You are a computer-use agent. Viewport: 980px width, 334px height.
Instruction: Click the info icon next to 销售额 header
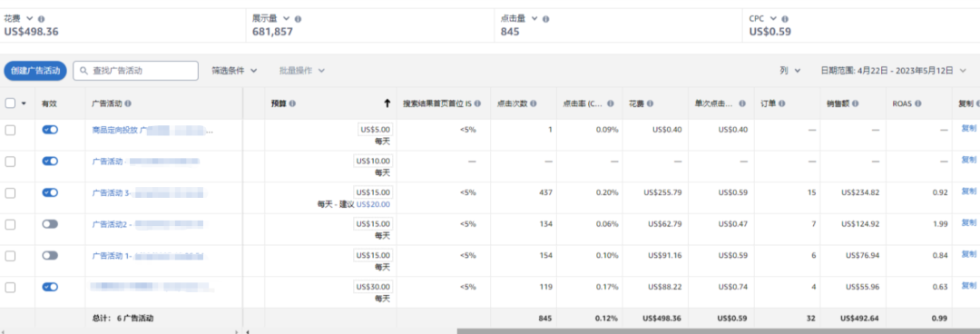point(855,103)
